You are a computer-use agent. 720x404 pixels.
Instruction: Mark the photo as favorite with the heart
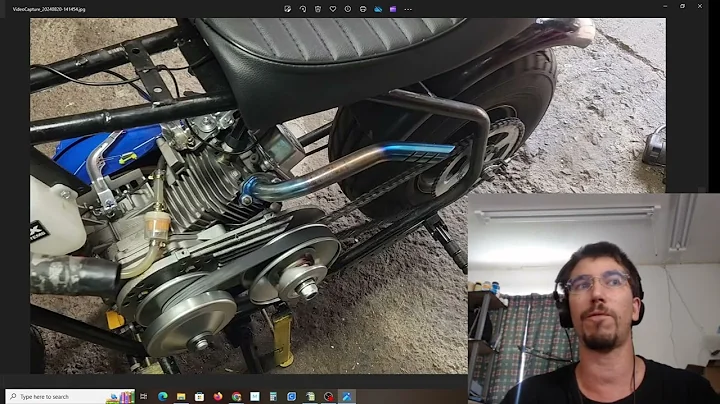[x=333, y=9]
